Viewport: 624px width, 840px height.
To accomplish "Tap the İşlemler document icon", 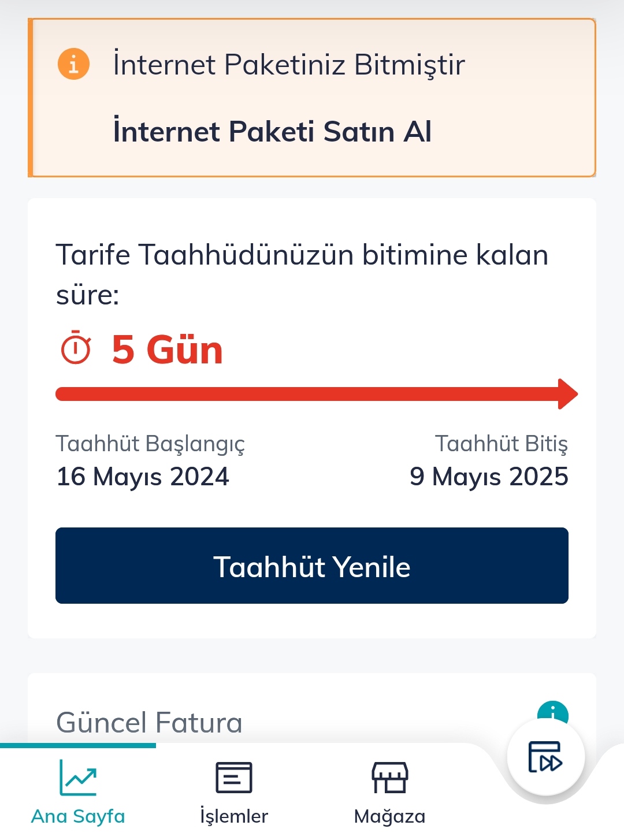I will coord(234,777).
